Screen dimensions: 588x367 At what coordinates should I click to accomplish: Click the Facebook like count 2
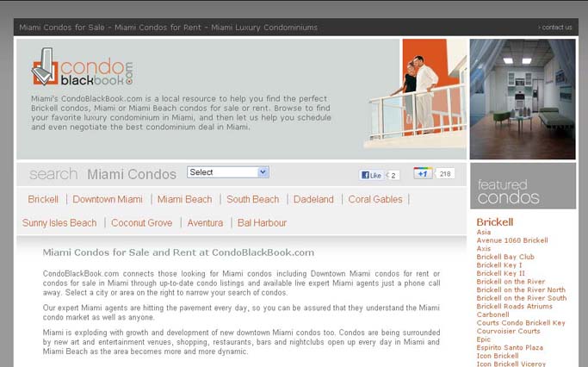[393, 175]
